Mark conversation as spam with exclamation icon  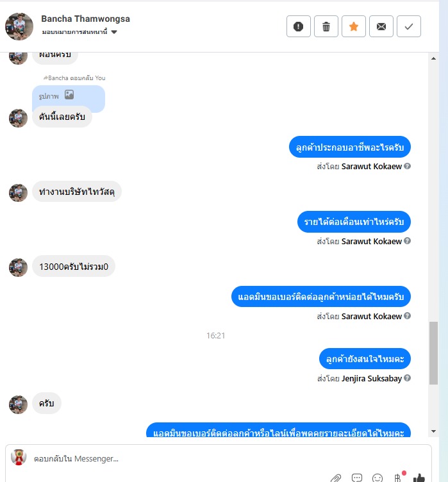(x=298, y=26)
